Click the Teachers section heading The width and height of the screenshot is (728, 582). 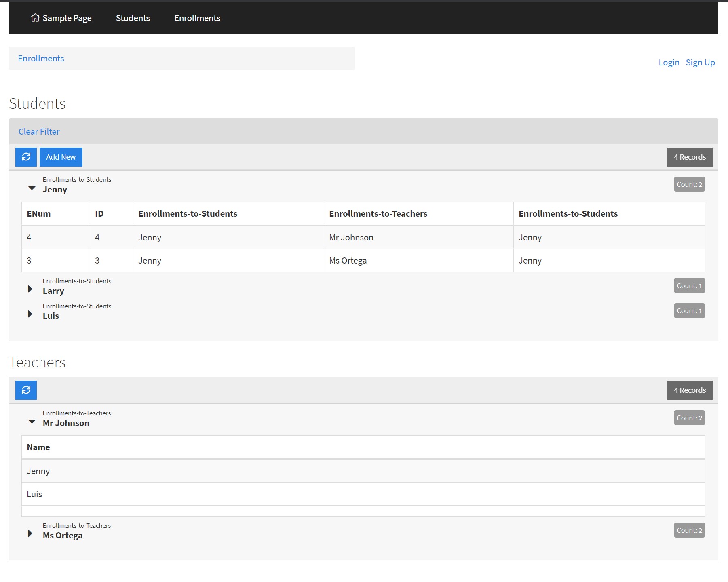37,362
